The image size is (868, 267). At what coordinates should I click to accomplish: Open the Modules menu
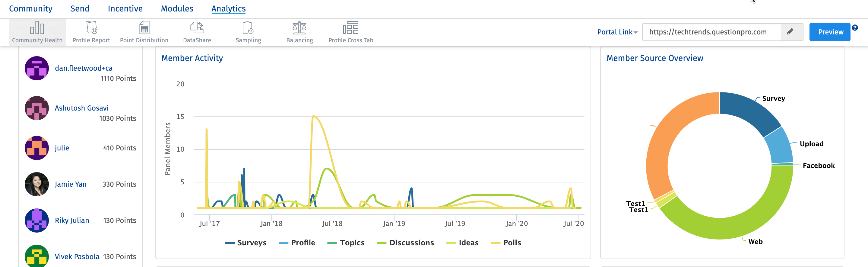tap(177, 8)
